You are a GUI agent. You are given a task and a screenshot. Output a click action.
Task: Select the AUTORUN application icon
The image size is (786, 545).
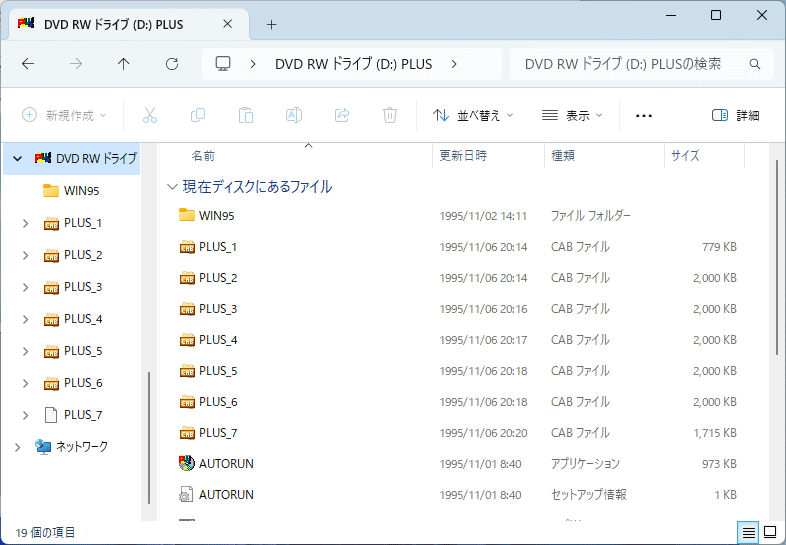(186, 463)
